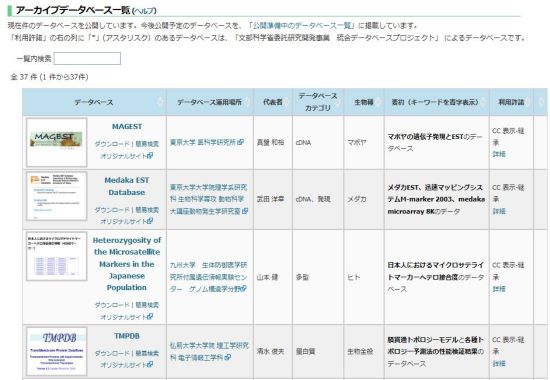Sort by the 生物種 column header
Image resolution: width=550 pixels, height=380 pixels.
(364, 102)
